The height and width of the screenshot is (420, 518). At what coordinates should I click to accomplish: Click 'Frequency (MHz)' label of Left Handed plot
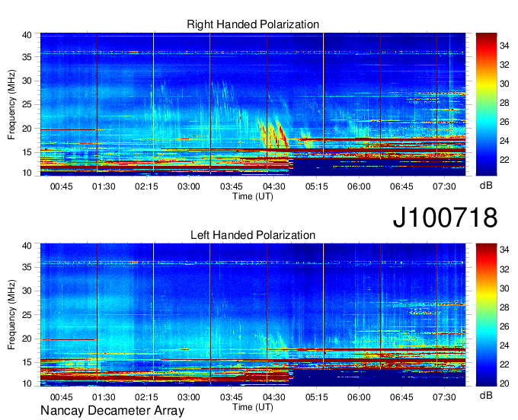tap(11, 315)
